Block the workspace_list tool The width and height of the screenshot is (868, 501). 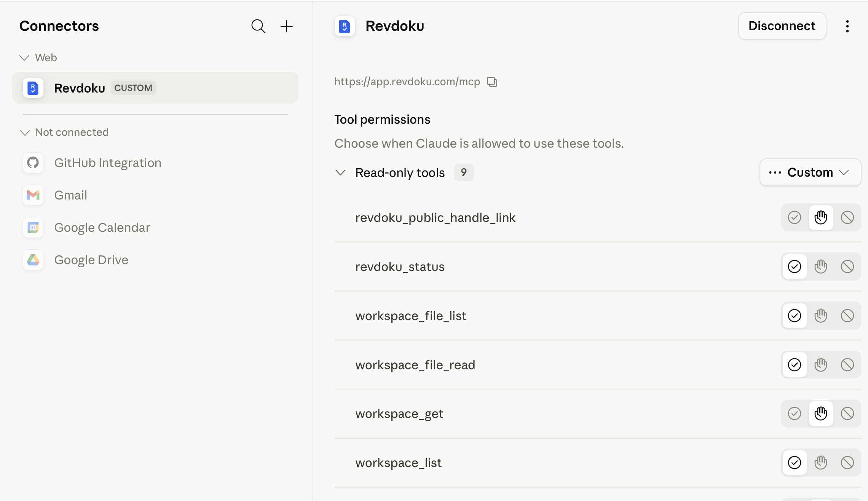tap(847, 463)
